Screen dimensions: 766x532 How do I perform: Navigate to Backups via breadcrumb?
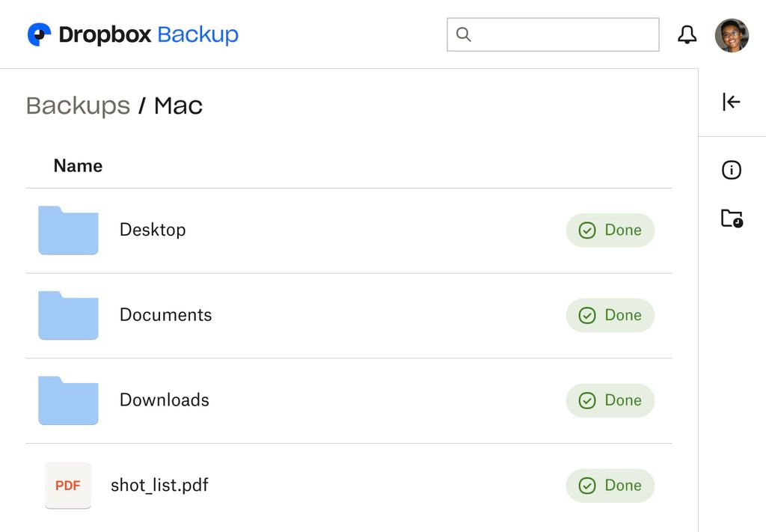tap(77, 106)
